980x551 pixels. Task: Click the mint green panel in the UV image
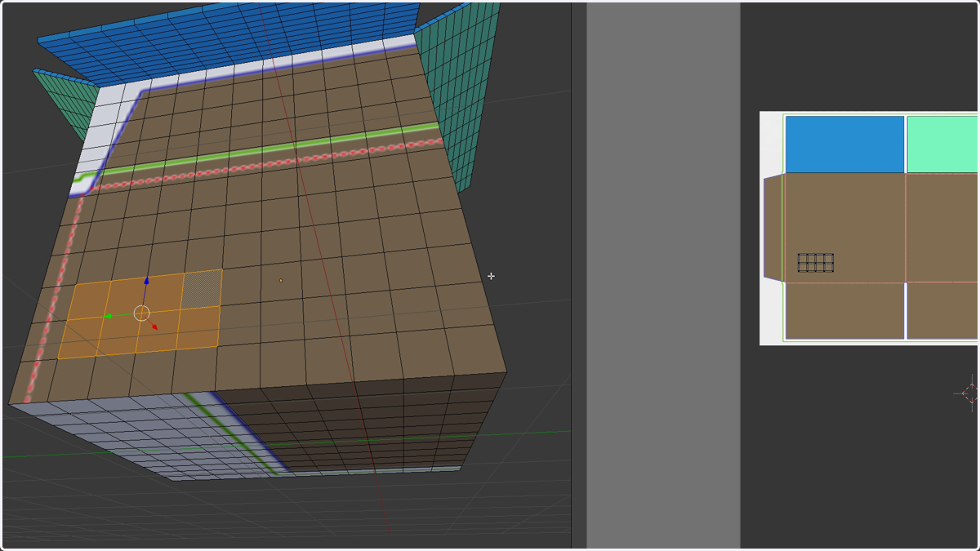click(942, 144)
